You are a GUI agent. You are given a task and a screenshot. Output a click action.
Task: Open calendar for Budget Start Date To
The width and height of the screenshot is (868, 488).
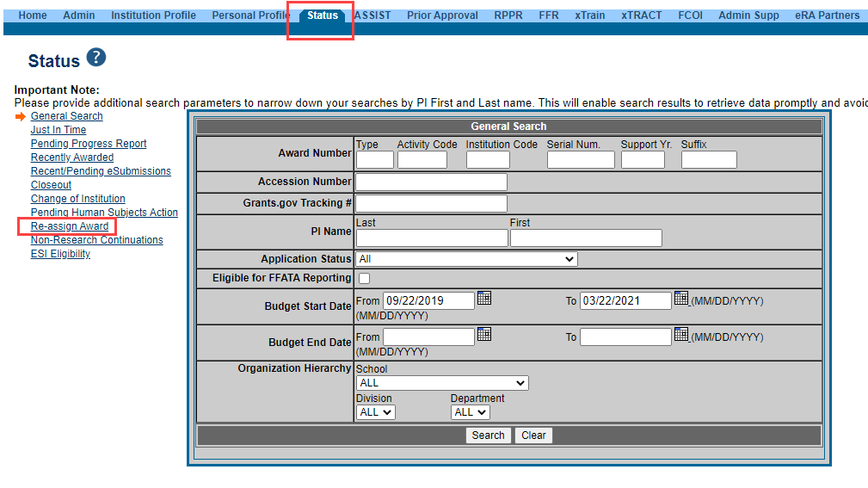[681, 298]
